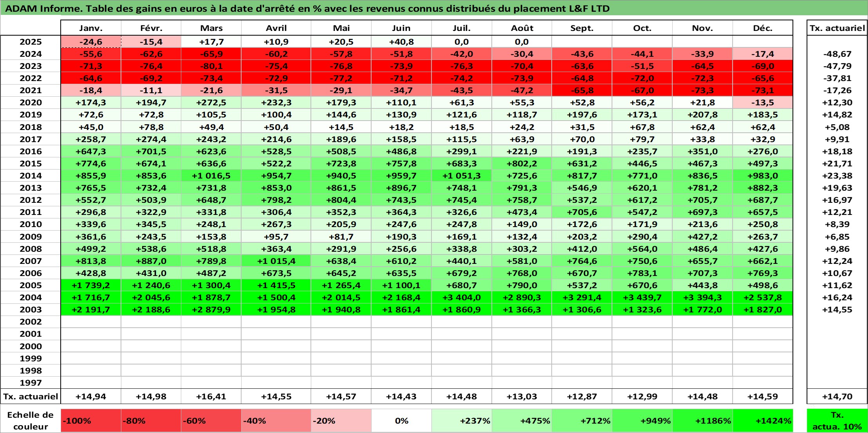This screenshot has width=868, height=433.
Task: Click the +1424% color scale swatch
Action: (763, 420)
